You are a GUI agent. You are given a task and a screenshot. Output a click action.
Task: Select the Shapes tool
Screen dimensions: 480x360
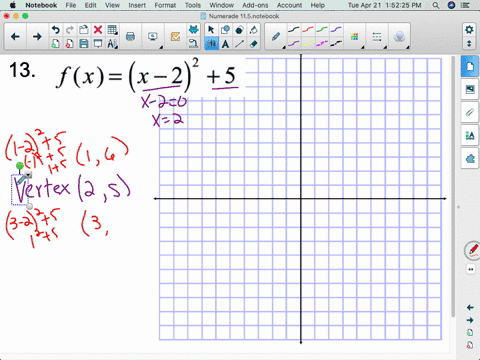point(225,30)
